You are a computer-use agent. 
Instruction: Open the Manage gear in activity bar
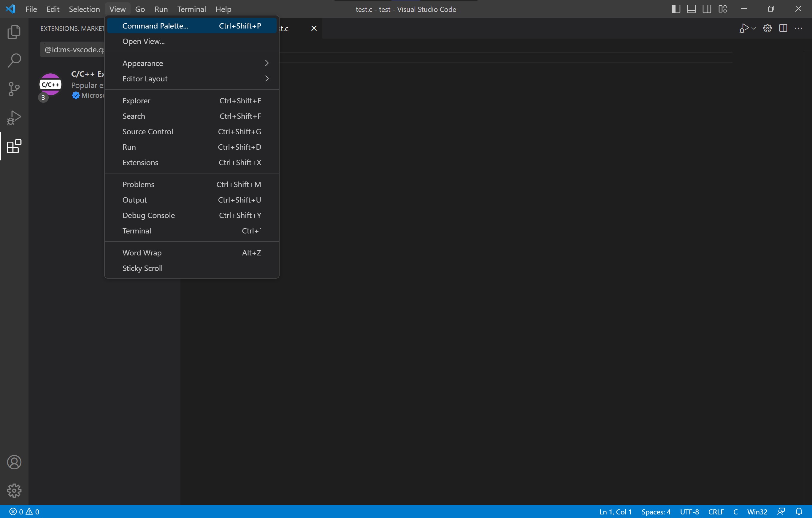14,490
